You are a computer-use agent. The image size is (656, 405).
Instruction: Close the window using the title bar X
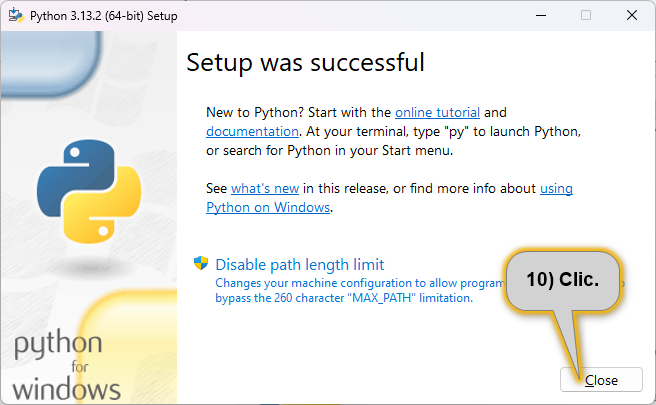click(x=632, y=15)
